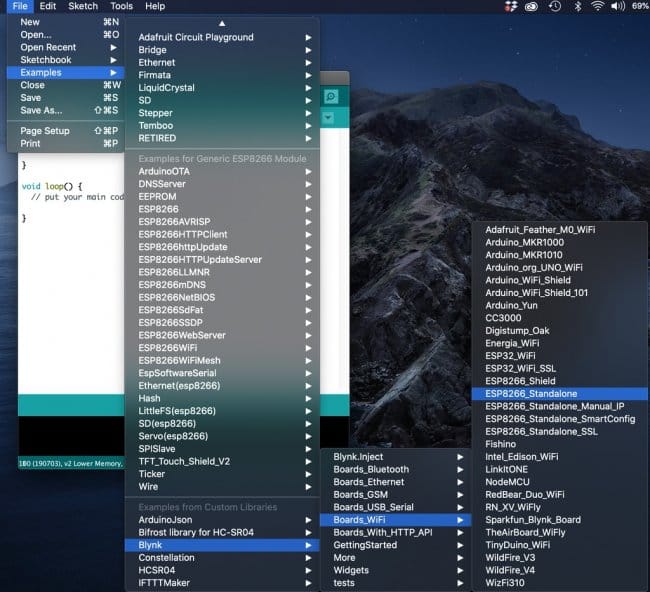The height and width of the screenshot is (592, 650).
Task: Open the Serial Monitor magnifier icon
Action: [x=331, y=96]
